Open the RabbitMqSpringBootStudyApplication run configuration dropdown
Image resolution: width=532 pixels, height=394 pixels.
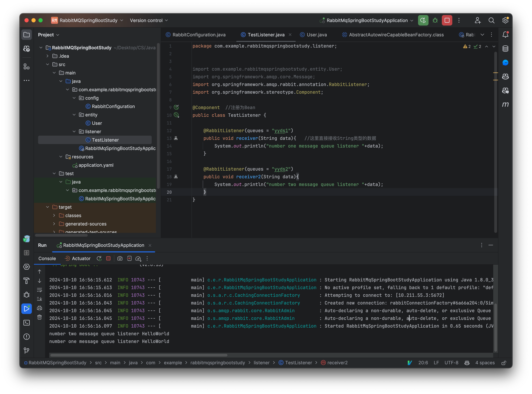coord(367,20)
